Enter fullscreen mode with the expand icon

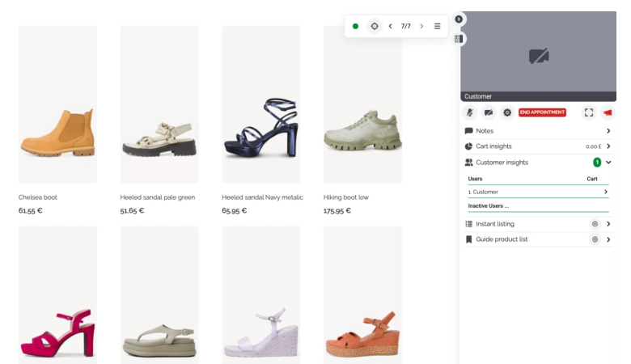(589, 112)
